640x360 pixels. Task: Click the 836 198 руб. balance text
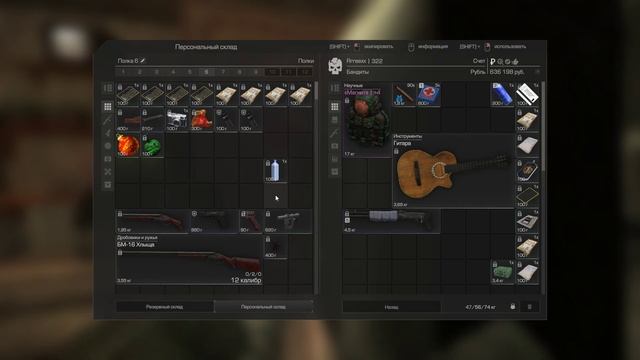point(507,72)
